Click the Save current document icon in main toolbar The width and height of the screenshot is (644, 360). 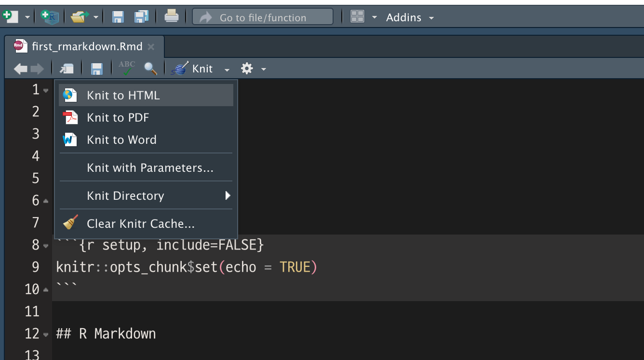[x=118, y=17]
